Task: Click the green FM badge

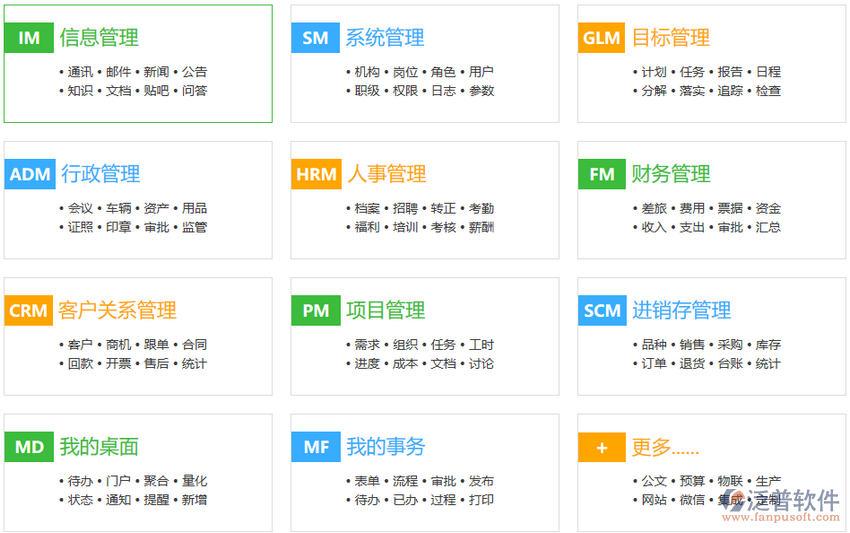Action: coord(602,175)
